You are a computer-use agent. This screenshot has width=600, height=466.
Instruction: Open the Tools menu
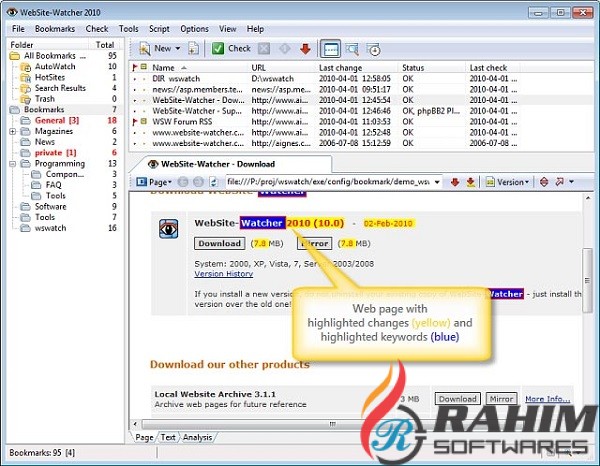click(129, 29)
